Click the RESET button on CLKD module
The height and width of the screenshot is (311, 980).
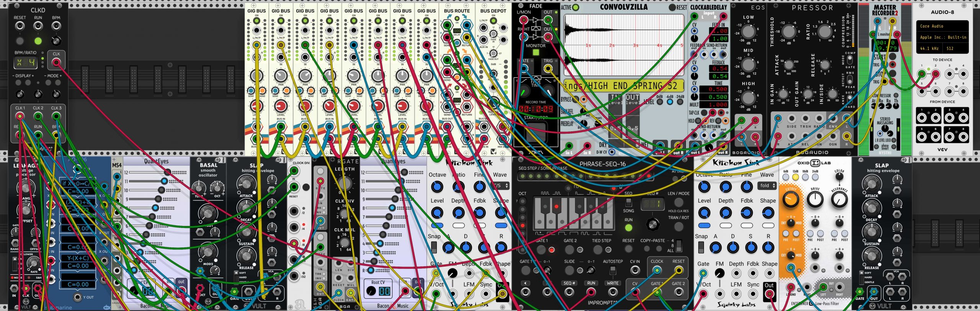(20, 41)
